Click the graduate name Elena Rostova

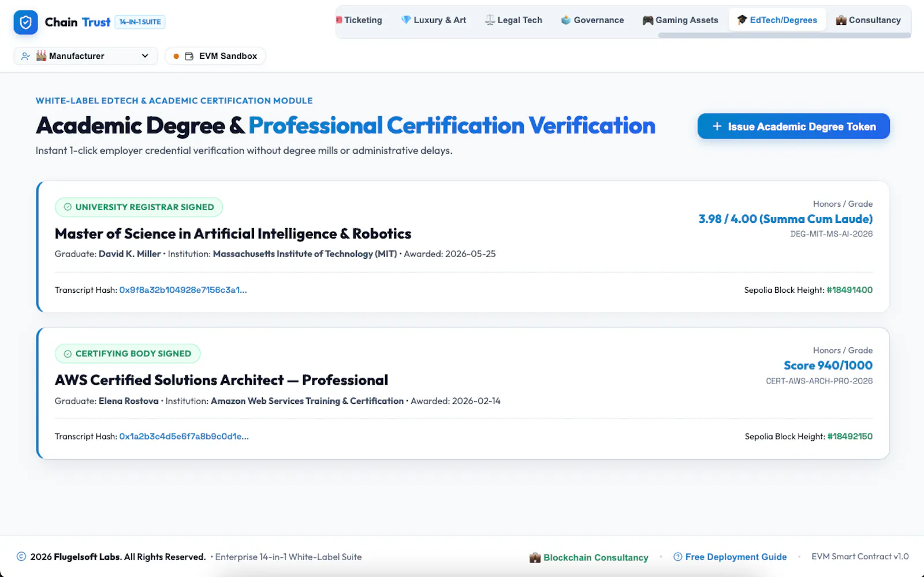tap(128, 401)
